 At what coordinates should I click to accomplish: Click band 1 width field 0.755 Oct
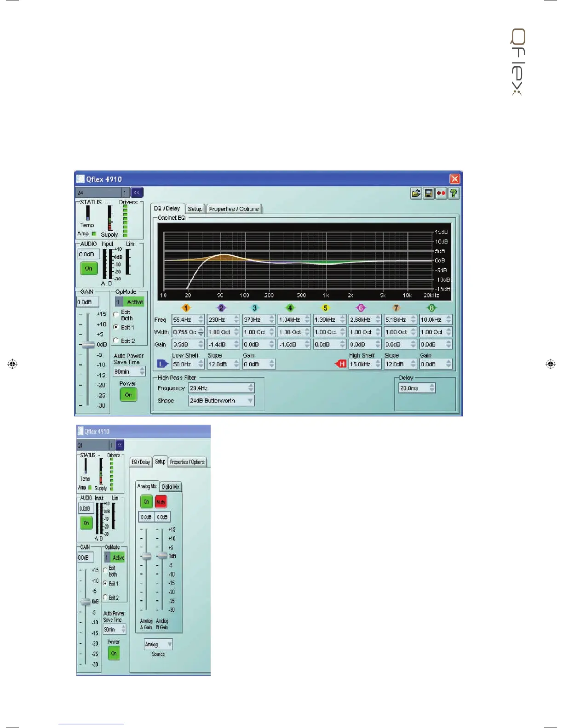tap(188, 332)
